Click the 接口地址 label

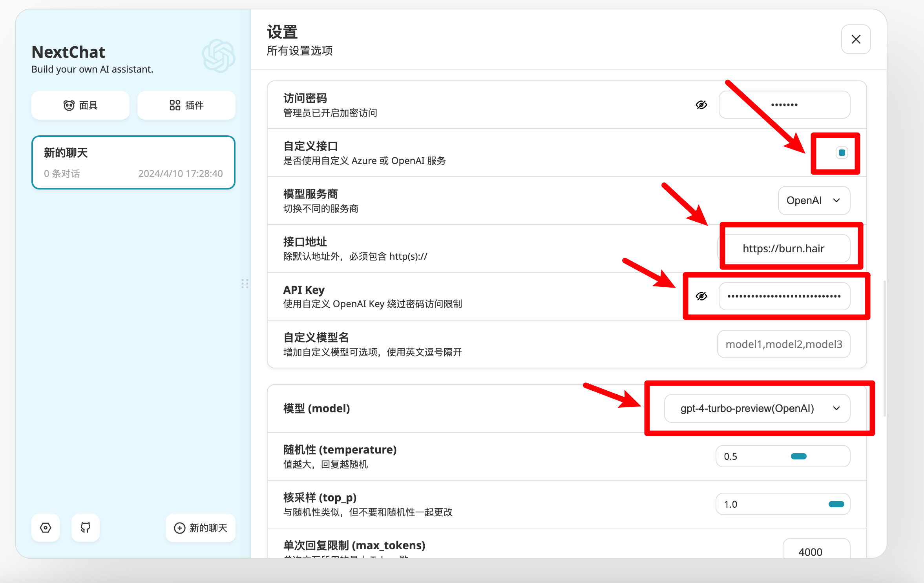305,242
